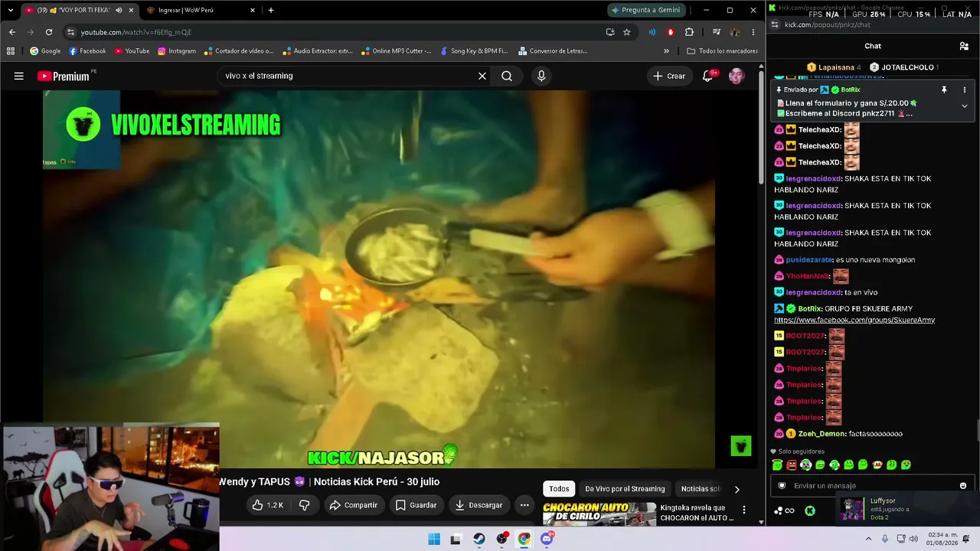This screenshot has height=551, width=980.
Task: Open Online MP3 Cutter bookmark
Action: [x=395, y=51]
